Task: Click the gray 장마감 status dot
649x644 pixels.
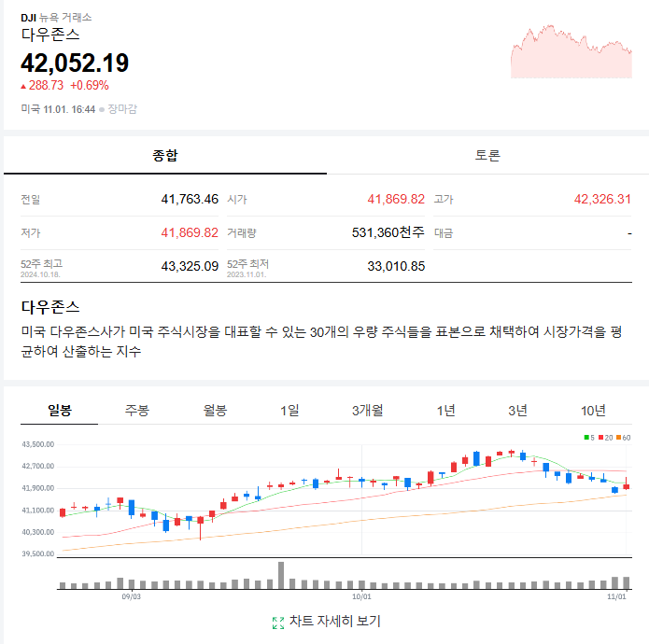Action: tap(102, 110)
